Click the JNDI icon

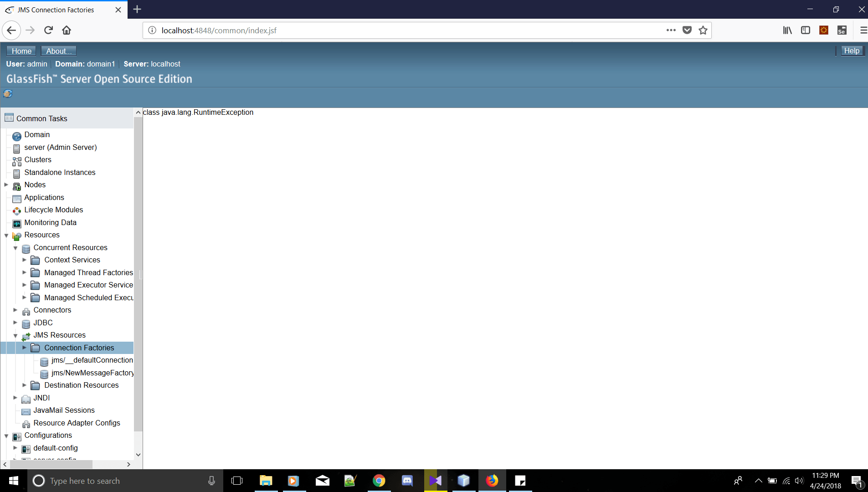[26, 399]
